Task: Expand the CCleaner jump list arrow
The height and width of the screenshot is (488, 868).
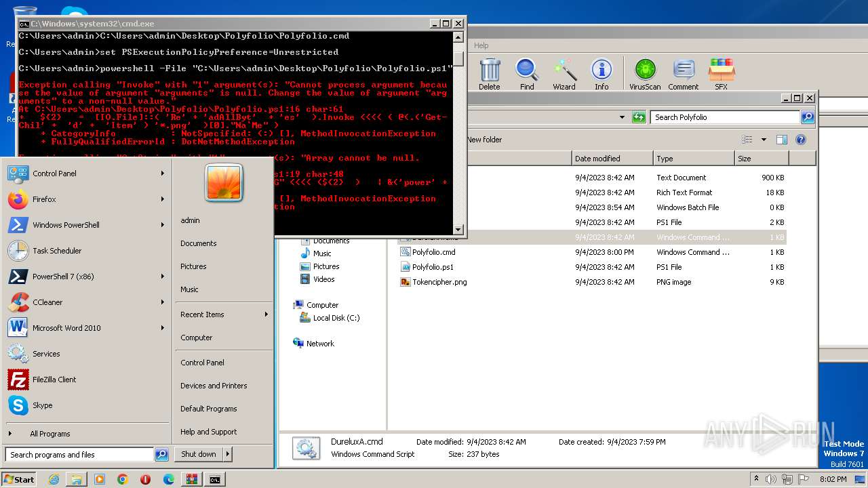Action: point(163,302)
